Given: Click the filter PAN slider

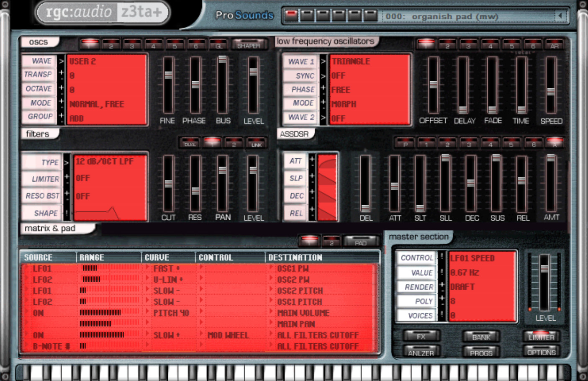Looking at the screenshot, I should point(222,183).
